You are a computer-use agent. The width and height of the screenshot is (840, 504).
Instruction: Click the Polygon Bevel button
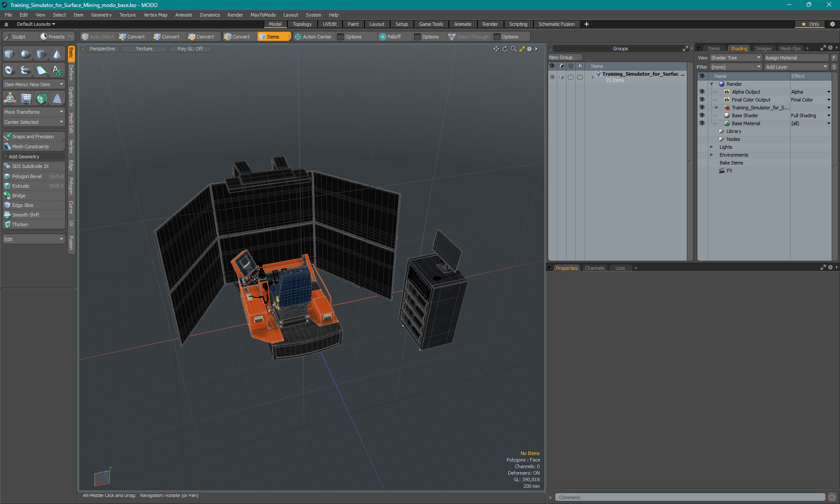coord(27,176)
